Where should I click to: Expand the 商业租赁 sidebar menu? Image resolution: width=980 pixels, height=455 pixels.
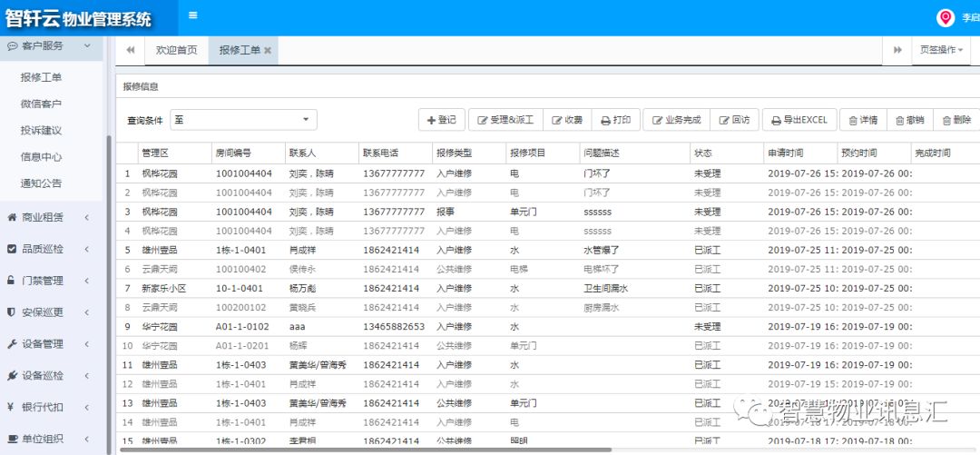click(x=51, y=217)
